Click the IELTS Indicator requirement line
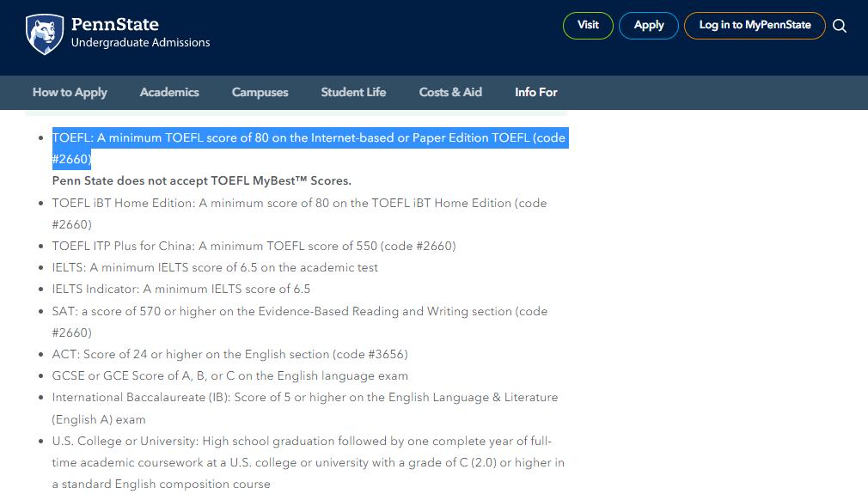Image resolution: width=868 pixels, height=494 pixels. coord(181,290)
